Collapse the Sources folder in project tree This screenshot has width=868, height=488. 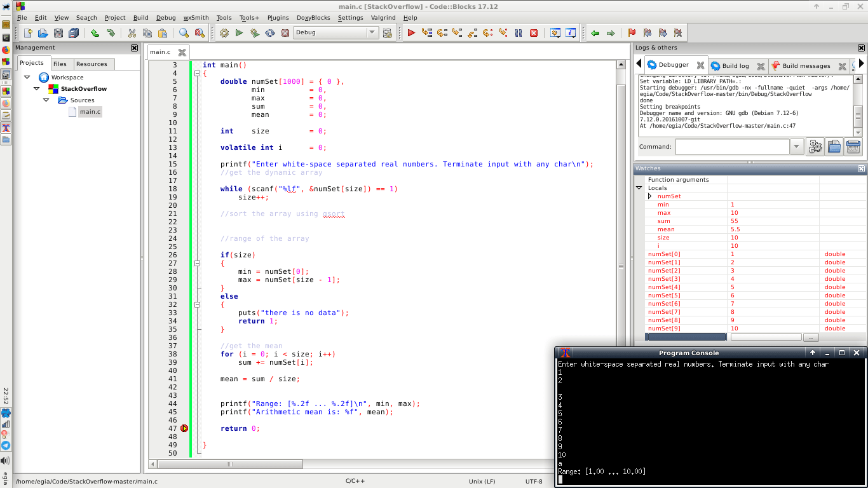(46, 100)
